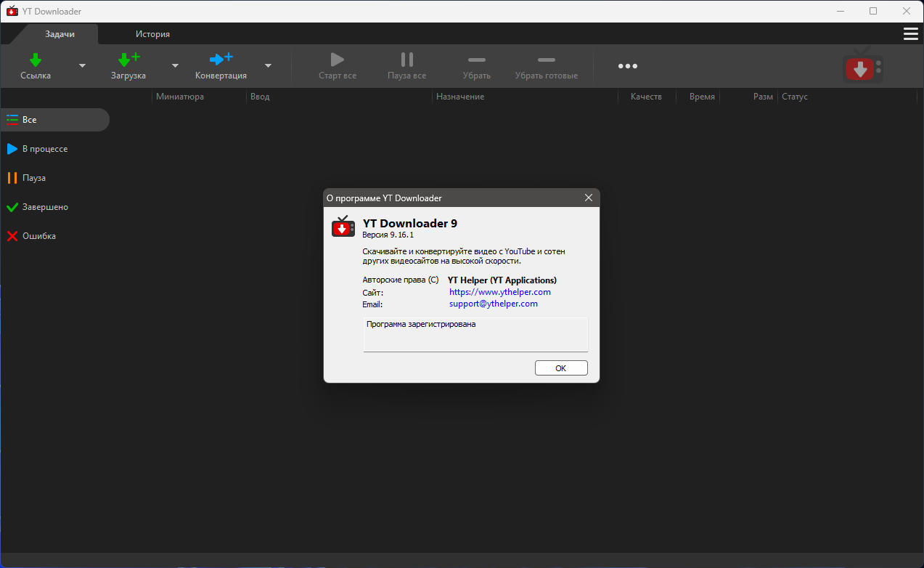
Task: Filter tasks by Пауза
Action: click(x=55, y=178)
